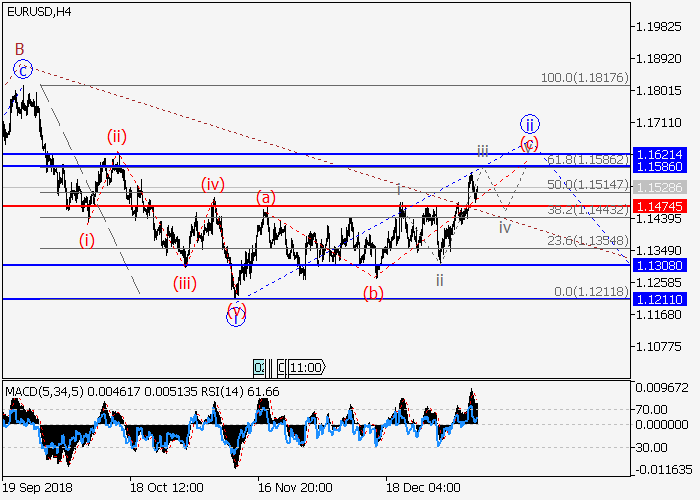Select the circled blue c wave marker
This screenshot has width=700, height=500.
pos(24,69)
